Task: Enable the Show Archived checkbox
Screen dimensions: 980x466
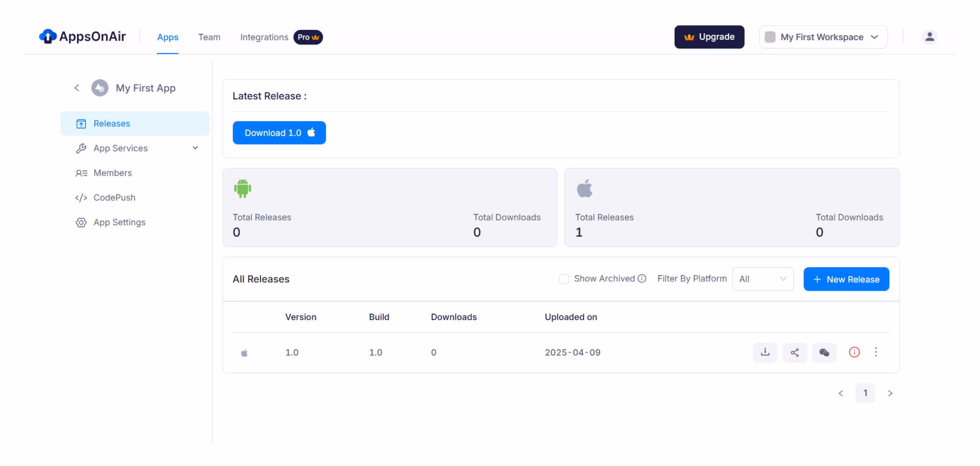Action: (x=564, y=279)
